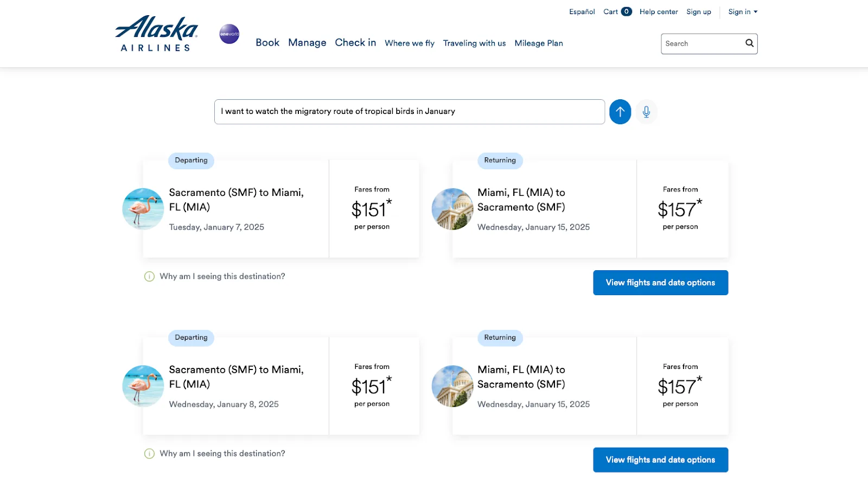Click the oneworld alliance badge
Viewport: 868px width, 497px height.
[x=229, y=34]
